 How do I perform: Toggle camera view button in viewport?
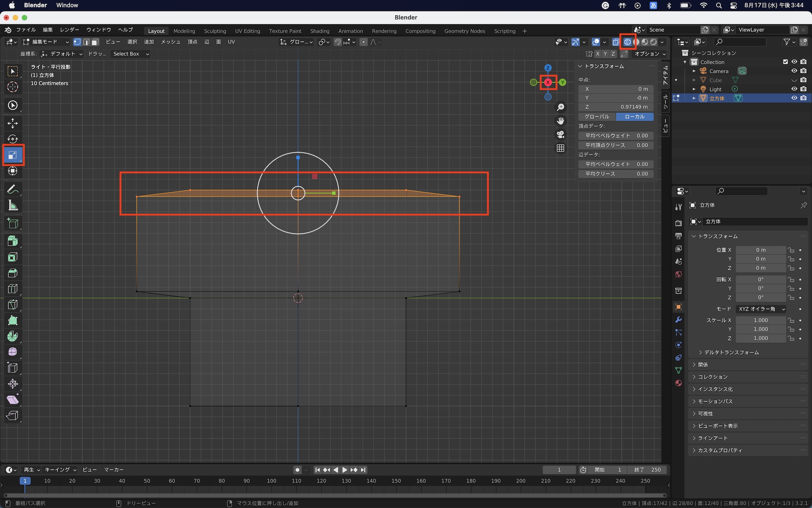point(560,135)
